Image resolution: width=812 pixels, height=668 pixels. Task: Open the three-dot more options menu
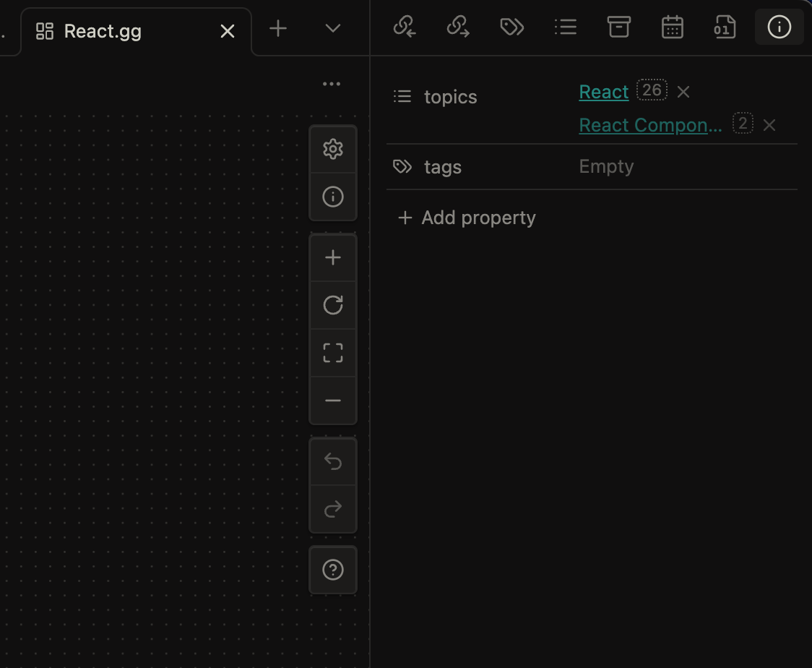(x=332, y=84)
